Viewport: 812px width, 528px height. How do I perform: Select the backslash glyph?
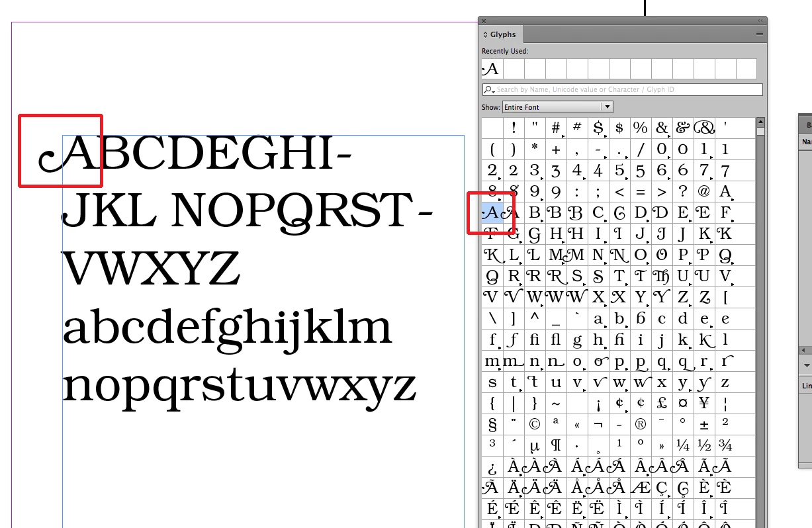pos(492,319)
